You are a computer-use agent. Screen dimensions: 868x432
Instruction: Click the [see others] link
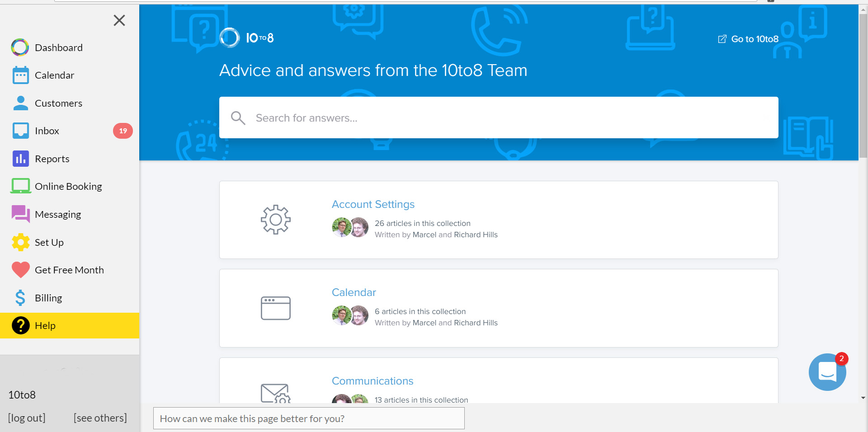(100, 418)
